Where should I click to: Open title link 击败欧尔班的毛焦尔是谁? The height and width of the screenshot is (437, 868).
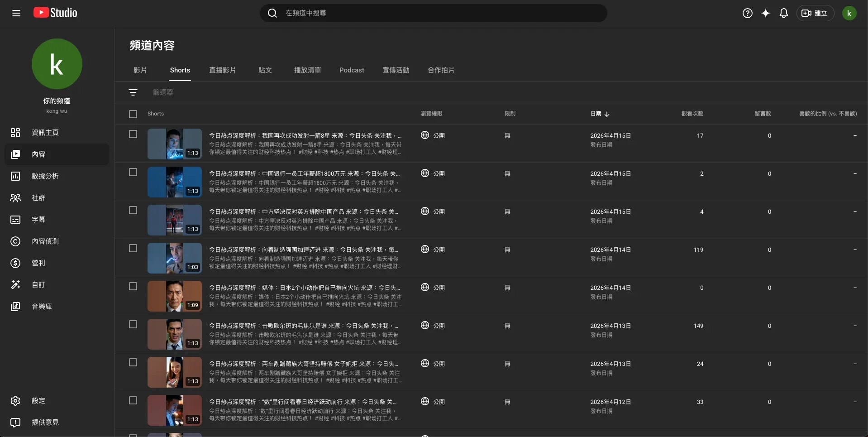(x=304, y=326)
